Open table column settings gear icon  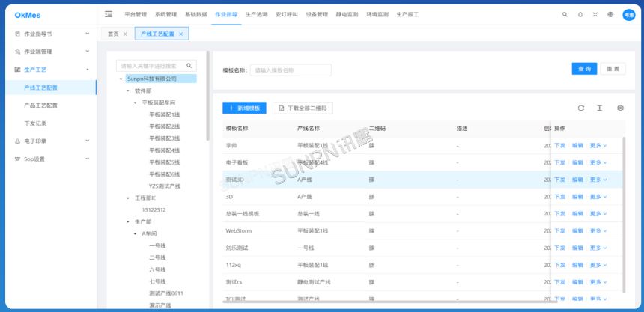pyautogui.click(x=620, y=108)
